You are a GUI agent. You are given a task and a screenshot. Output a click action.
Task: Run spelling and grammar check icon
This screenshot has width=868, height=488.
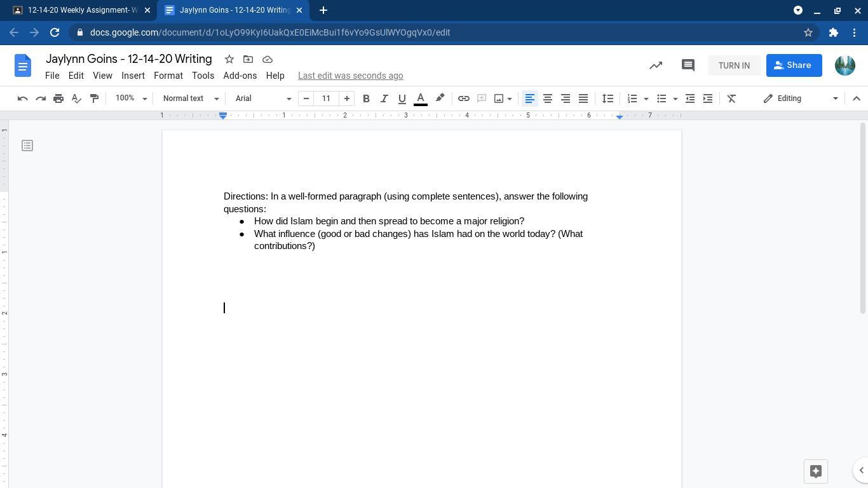tap(76, 98)
